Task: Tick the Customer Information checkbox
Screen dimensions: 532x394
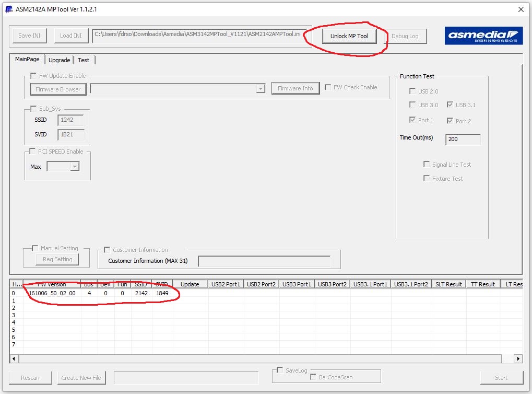Action: (x=107, y=250)
